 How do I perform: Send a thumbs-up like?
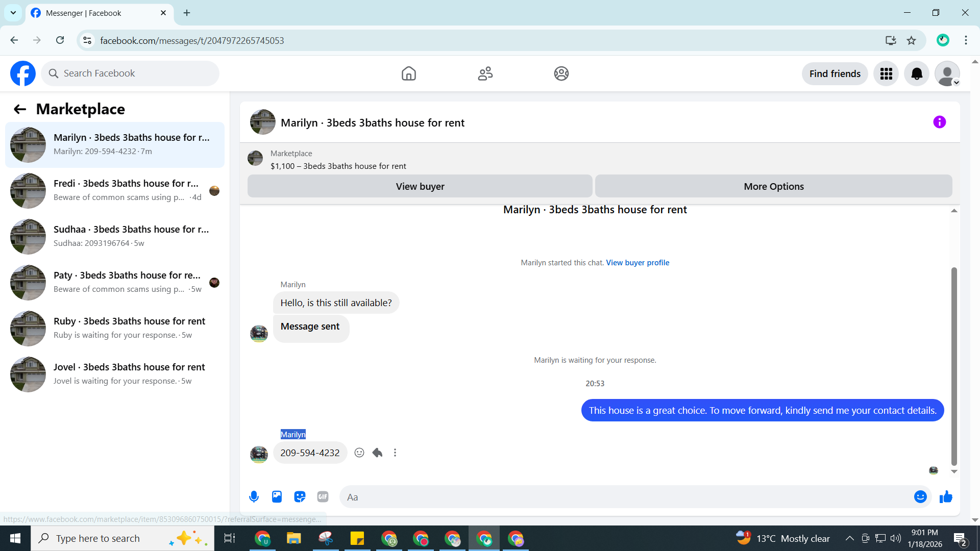click(946, 496)
